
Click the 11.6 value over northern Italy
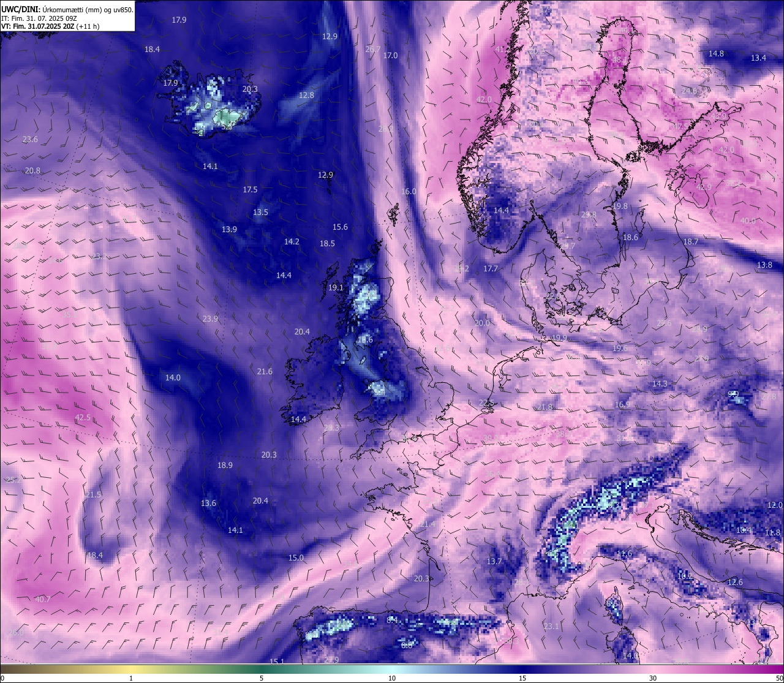click(624, 554)
